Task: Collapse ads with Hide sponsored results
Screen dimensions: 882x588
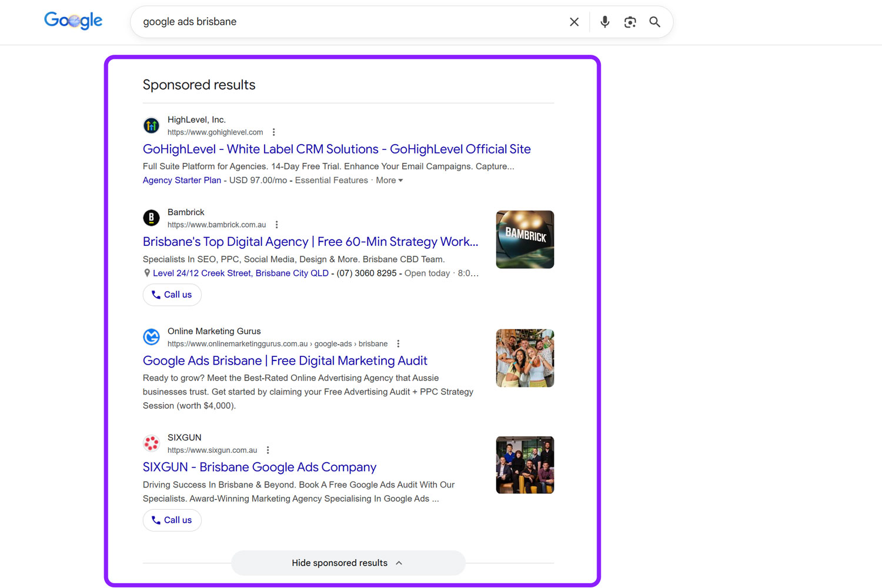Action: pyautogui.click(x=348, y=563)
